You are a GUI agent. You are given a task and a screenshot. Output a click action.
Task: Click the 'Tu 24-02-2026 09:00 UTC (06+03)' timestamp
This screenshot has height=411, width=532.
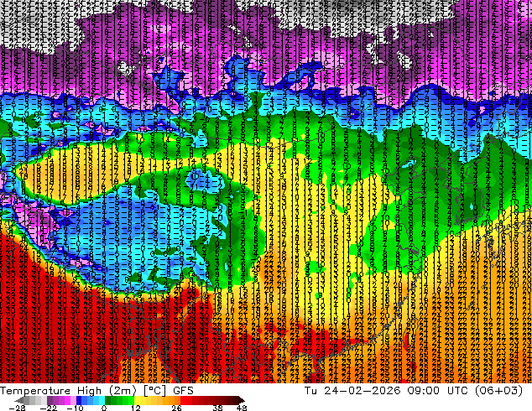click(414, 391)
